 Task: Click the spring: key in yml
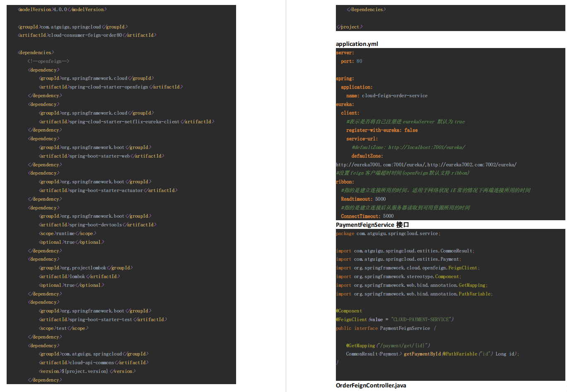click(x=345, y=79)
